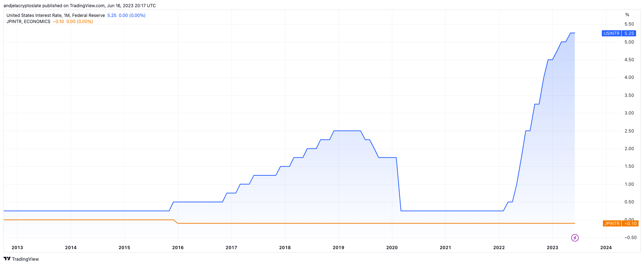The height and width of the screenshot is (265, 644).
Task: Click the 4.50 tick on price scale
Action: click(629, 60)
